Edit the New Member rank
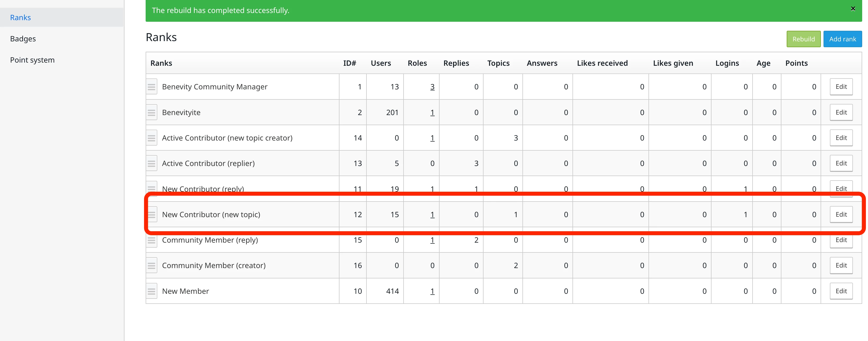868x341 pixels. tap(841, 291)
